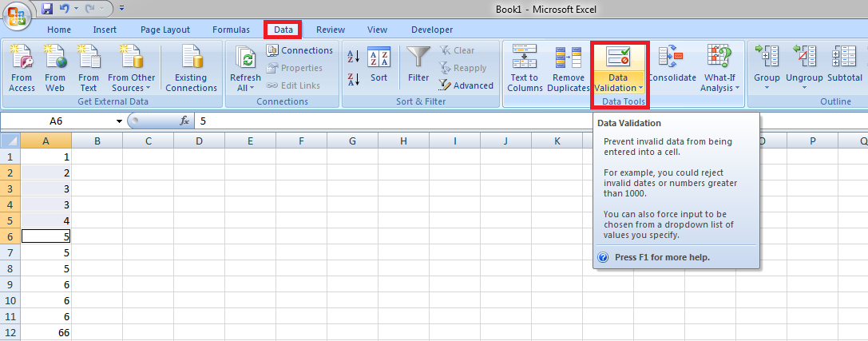Viewport: 868px width, 341px height.
Task: Go to the Review tab
Action: [x=331, y=30]
